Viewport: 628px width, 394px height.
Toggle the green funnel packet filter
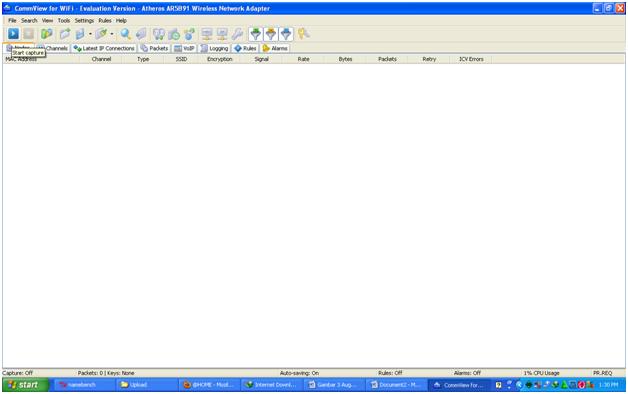[256, 34]
